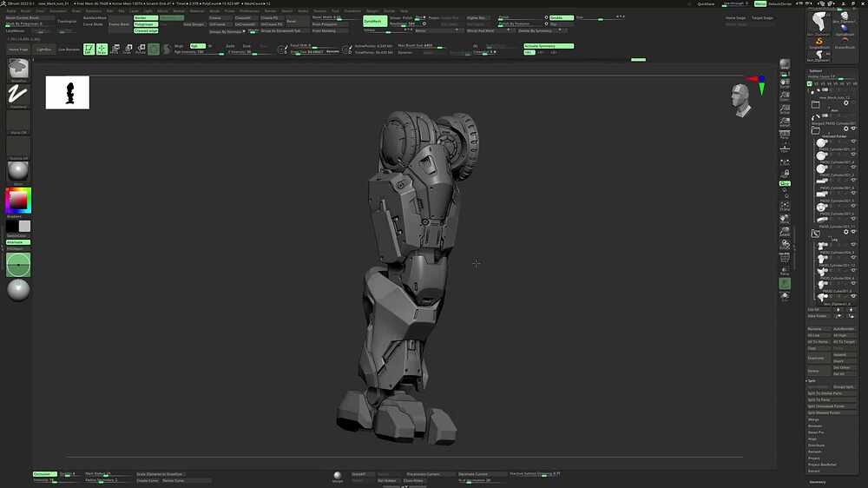Open the FreeHand stroke type picker
The image size is (868, 488).
tap(18, 95)
